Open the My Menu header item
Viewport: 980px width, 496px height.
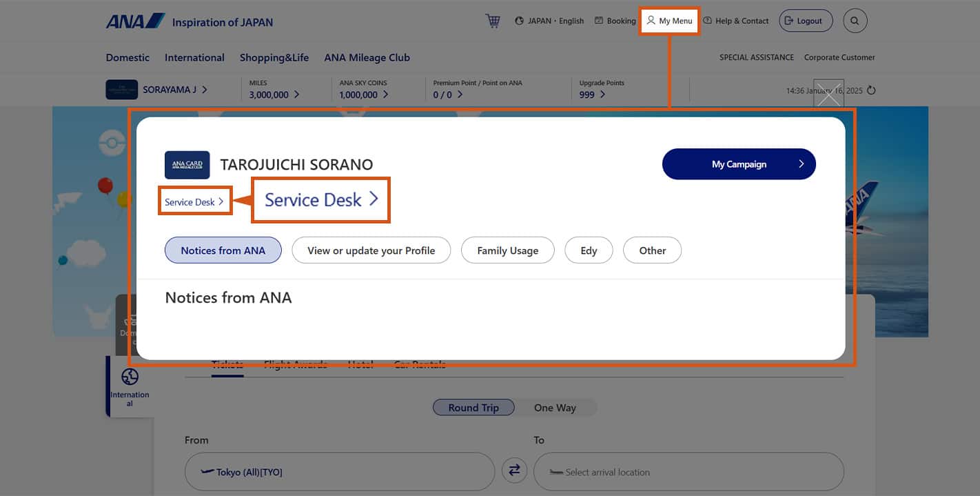click(x=669, y=21)
